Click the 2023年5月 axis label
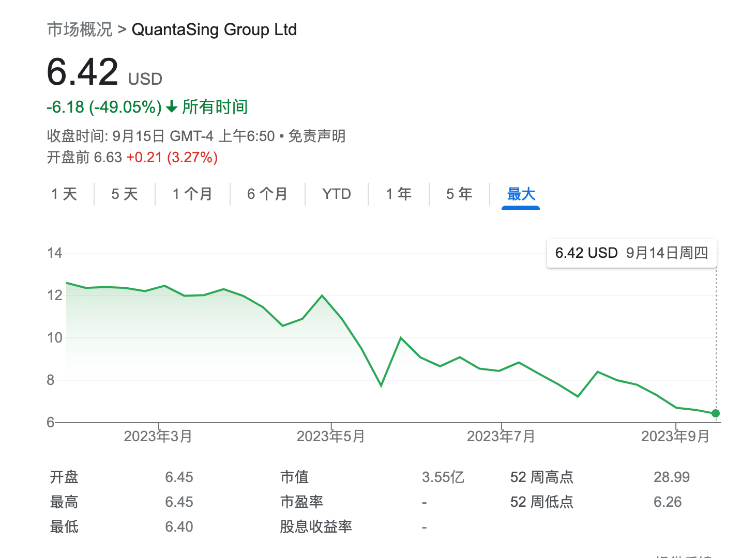Viewport: 756px width, 558px height. (x=331, y=437)
